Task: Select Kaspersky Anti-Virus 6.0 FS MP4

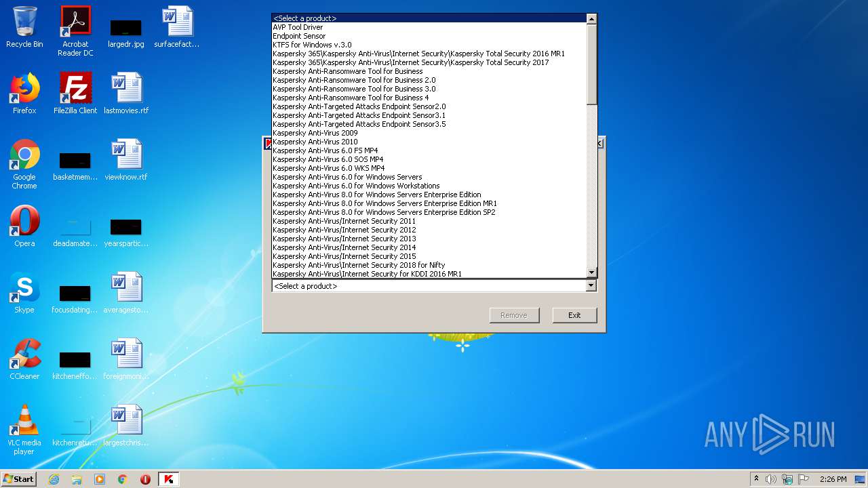Action: click(429, 150)
